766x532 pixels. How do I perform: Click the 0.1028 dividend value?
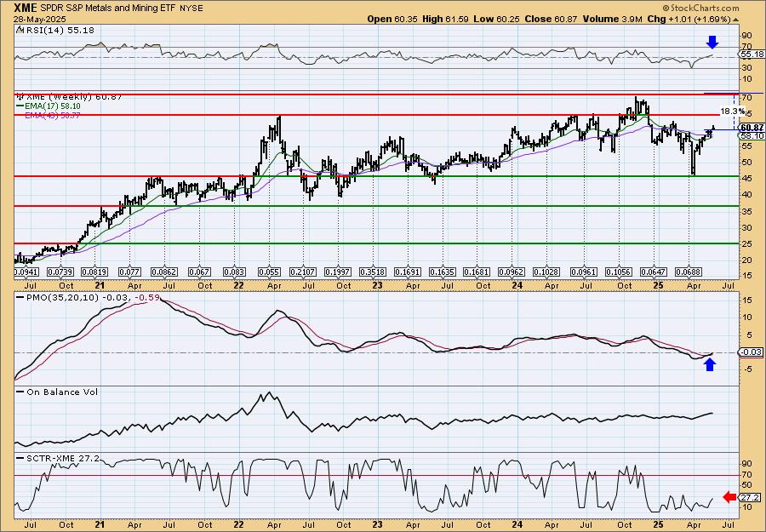click(546, 272)
